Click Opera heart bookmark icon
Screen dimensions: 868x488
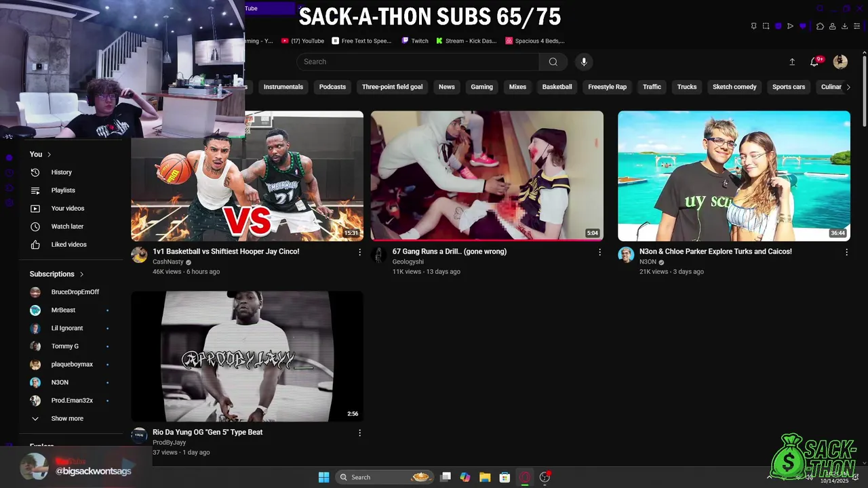tap(803, 26)
